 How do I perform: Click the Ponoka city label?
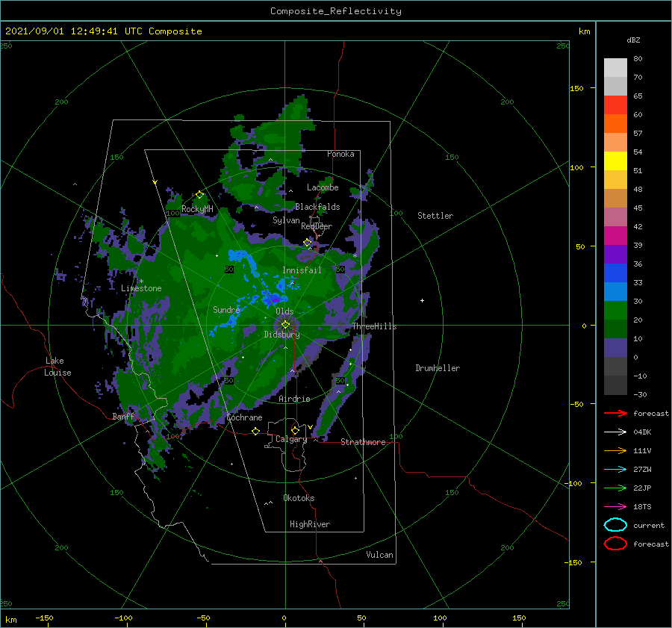click(x=340, y=154)
